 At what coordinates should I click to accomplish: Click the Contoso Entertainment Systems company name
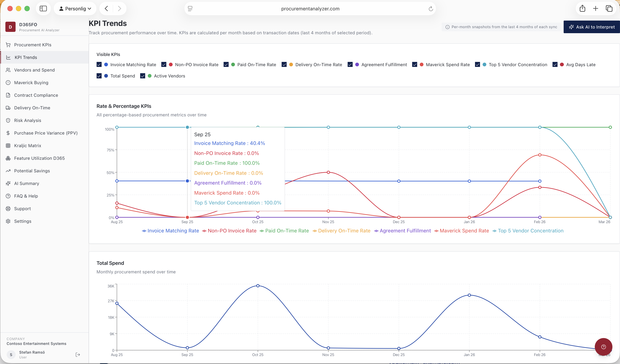(x=36, y=344)
